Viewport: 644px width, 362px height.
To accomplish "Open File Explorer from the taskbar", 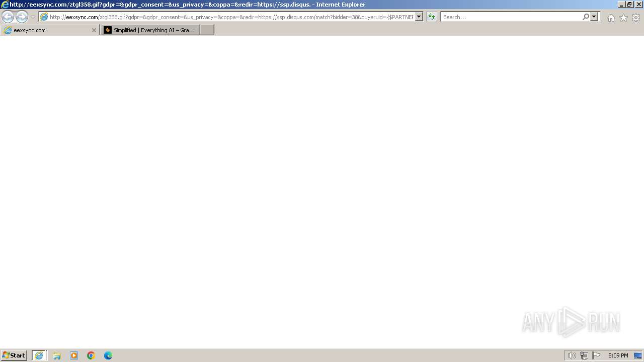I will (x=57, y=355).
